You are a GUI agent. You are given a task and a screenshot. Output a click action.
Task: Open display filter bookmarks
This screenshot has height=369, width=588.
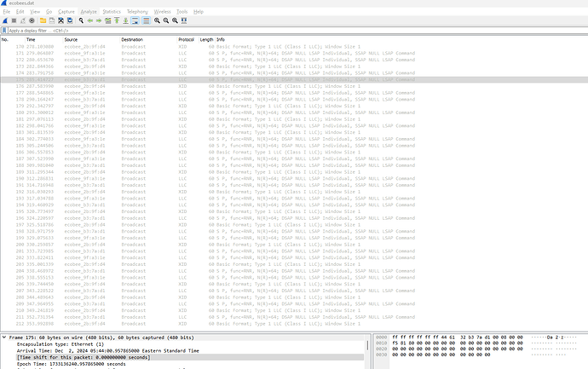pos(4,31)
